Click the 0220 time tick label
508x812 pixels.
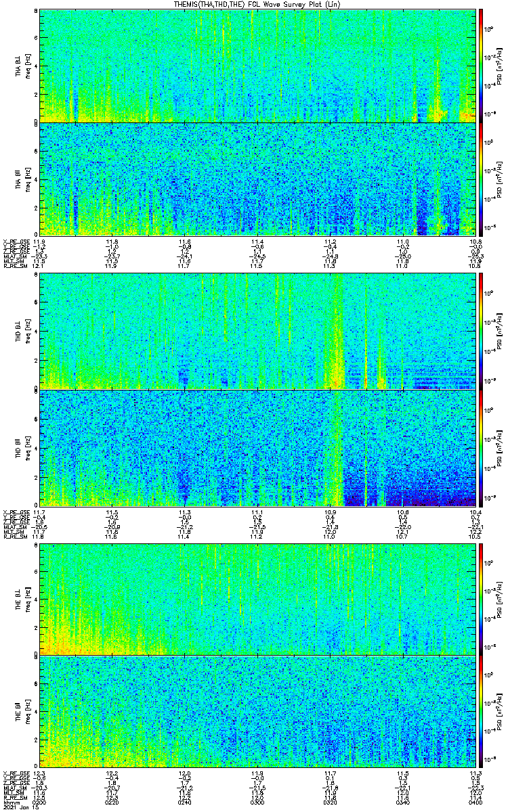tap(112, 802)
